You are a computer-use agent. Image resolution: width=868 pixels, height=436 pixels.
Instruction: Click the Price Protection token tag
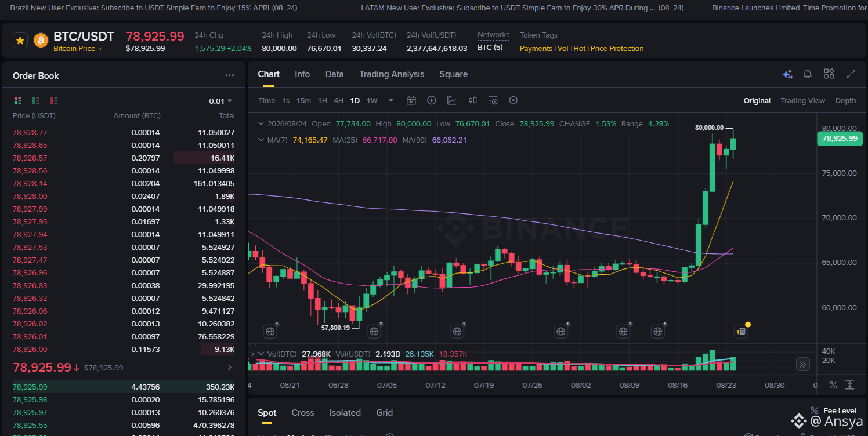617,49
